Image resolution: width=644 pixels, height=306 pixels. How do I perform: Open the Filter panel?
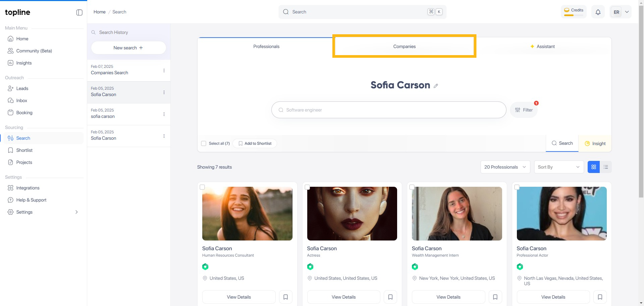524,110
